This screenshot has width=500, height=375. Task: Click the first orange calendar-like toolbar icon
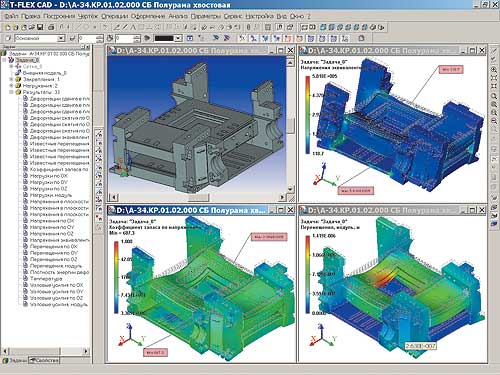(288, 38)
